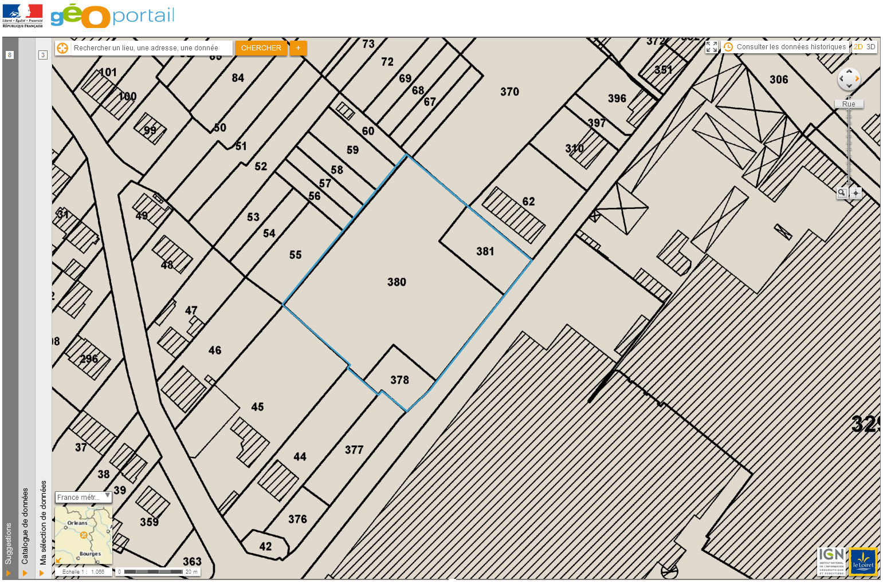The image size is (883, 588).
Task: Switch map view to 3D
Action: [x=870, y=47]
